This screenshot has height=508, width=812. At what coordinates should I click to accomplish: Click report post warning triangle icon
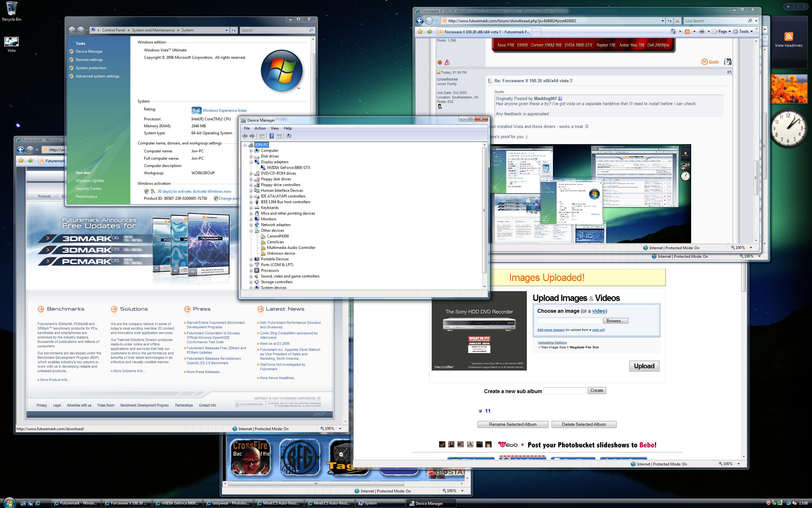[447, 62]
